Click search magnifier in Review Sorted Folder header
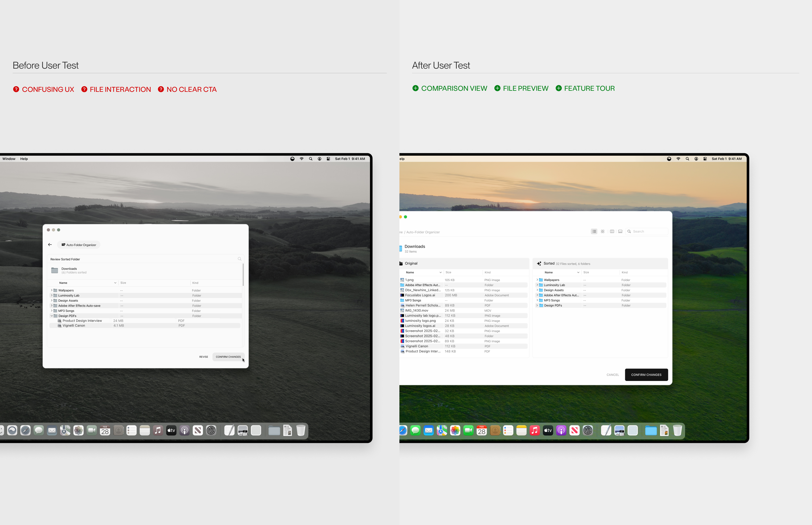This screenshot has width=812, height=525. click(240, 259)
